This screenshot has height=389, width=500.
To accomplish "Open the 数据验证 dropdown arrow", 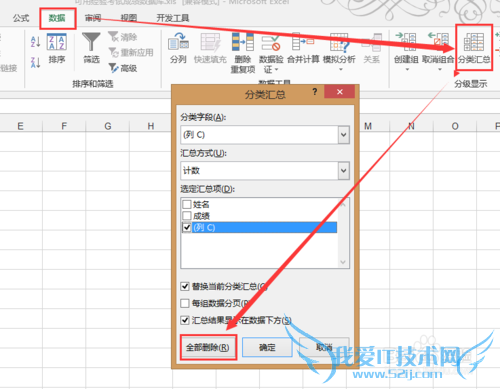I will [x=276, y=70].
